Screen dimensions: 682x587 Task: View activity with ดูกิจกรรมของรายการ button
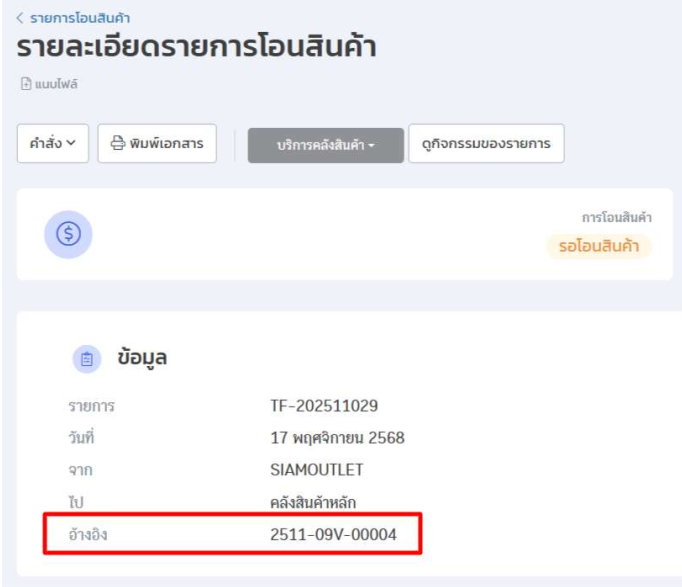click(x=486, y=144)
